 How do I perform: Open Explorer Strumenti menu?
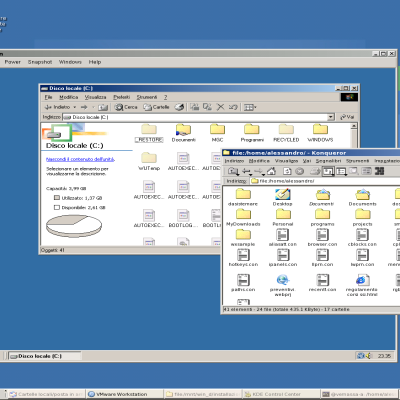pos(147,97)
